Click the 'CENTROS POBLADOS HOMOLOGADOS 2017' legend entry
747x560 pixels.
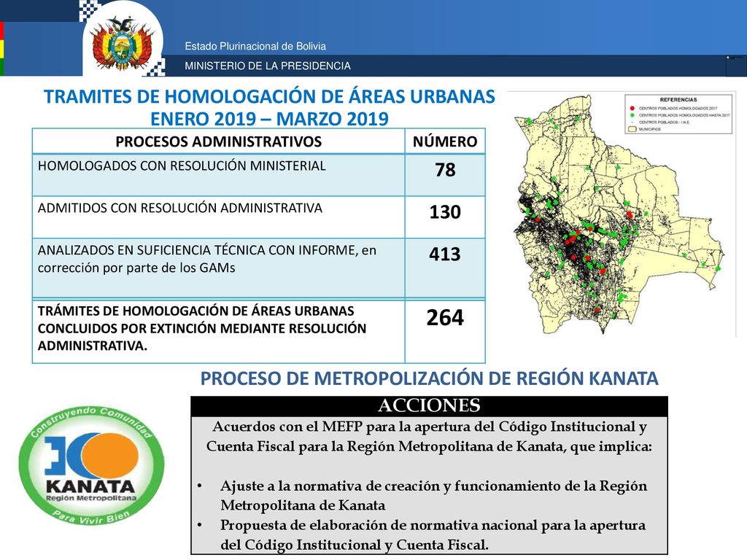point(678,109)
